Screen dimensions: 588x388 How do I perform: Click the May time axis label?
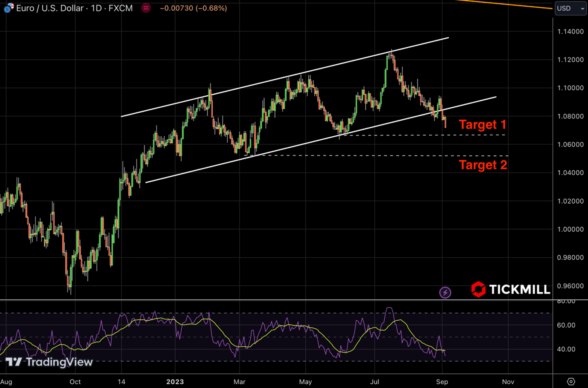[305, 382]
